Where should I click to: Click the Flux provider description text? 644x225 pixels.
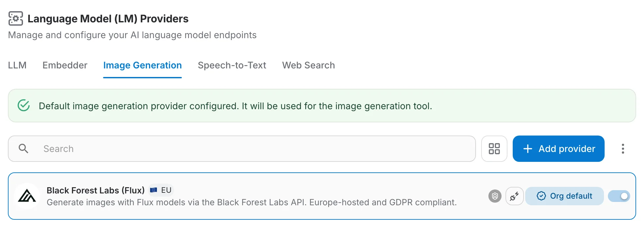pyautogui.click(x=252, y=202)
